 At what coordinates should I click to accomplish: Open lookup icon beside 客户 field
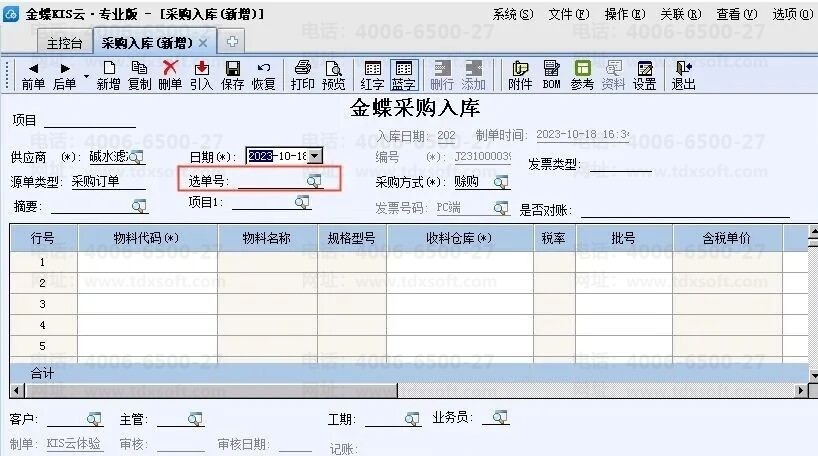(x=94, y=419)
